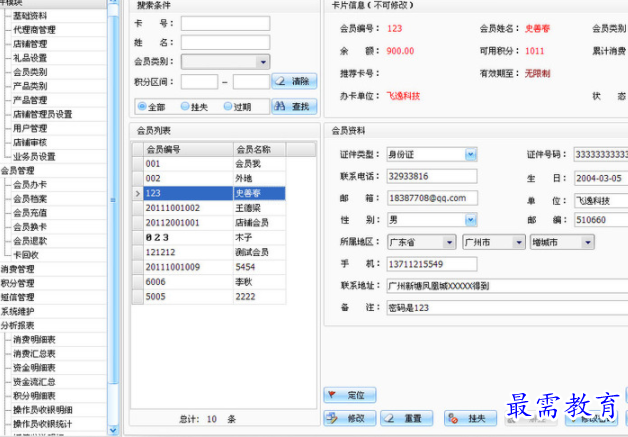The height and width of the screenshot is (437, 628).
Task: Open 店铺管理员设置 in the sidebar tree
Action: point(42,114)
